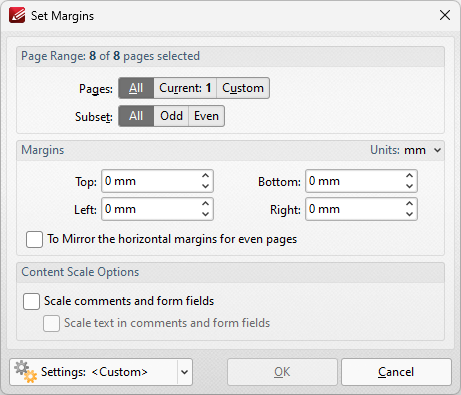This screenshot has width=461, height=395.
Task: Decrease the Left margin value
Action: pyautogui.click(x=206, y=215)
